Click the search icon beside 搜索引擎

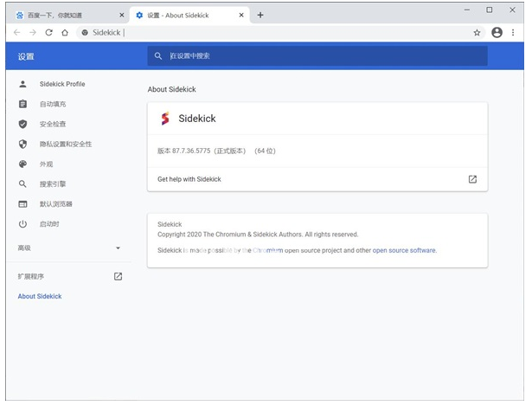[x=22, y=184]
